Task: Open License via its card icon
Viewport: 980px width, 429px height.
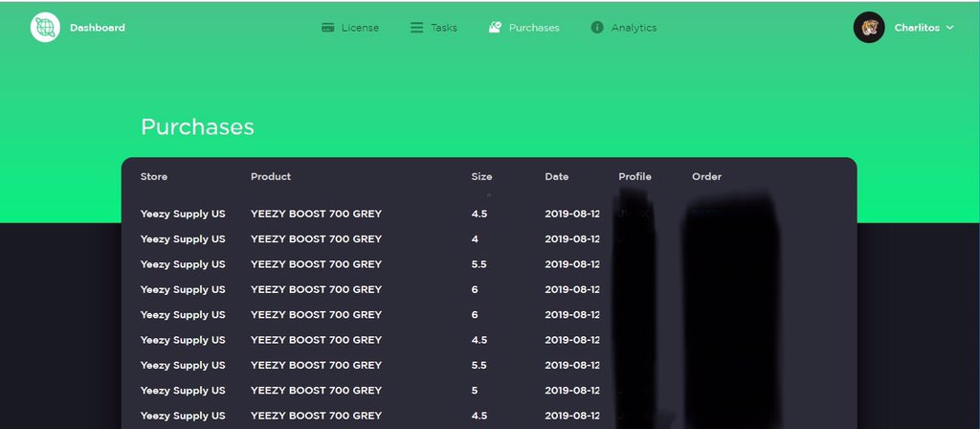Action: pos(327,28)
